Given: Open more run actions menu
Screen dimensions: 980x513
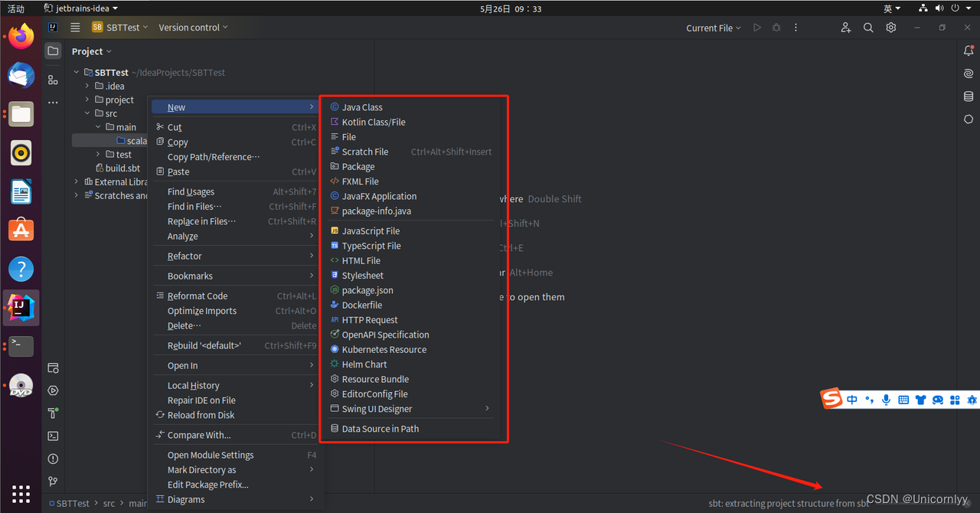Looking at the screenshot, I should click(795, 28).
